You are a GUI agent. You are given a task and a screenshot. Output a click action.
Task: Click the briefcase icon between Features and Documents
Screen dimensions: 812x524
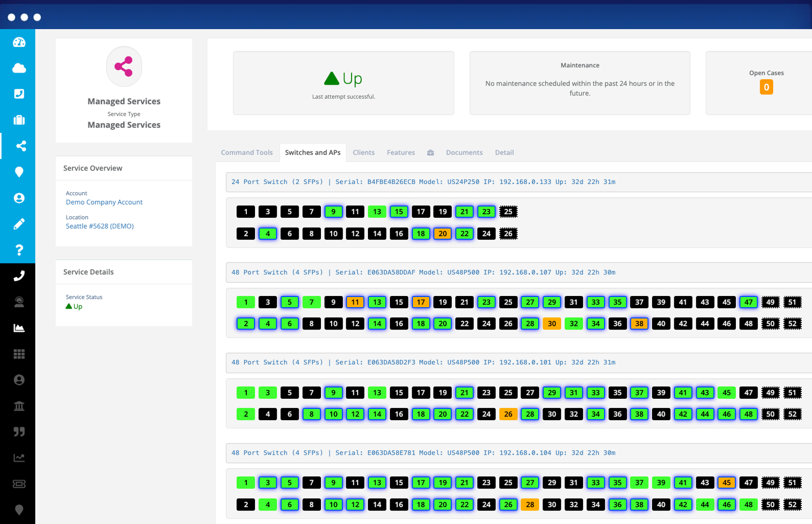click(x=430, y=152)
